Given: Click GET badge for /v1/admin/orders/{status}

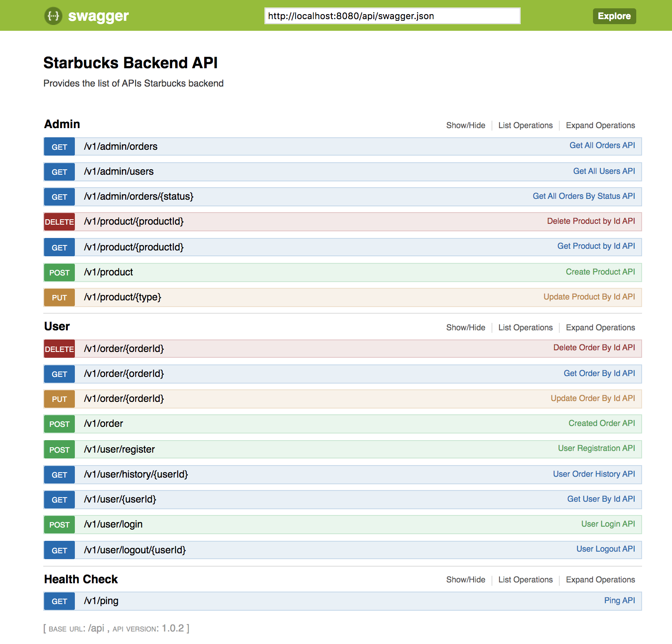Looking at the screenshot, I should 59,197.
